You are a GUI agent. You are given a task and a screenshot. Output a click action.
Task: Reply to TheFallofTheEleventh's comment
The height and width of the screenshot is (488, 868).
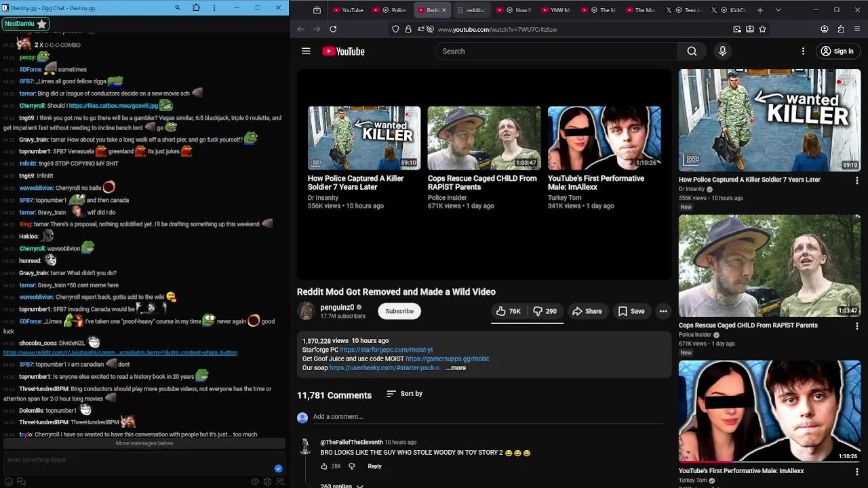[374, 466]
